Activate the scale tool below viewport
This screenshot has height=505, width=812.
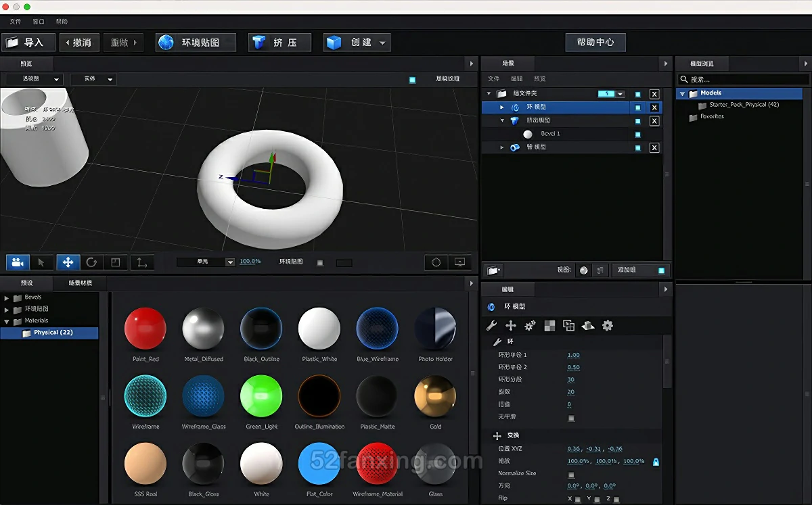[x=116, y=262]
